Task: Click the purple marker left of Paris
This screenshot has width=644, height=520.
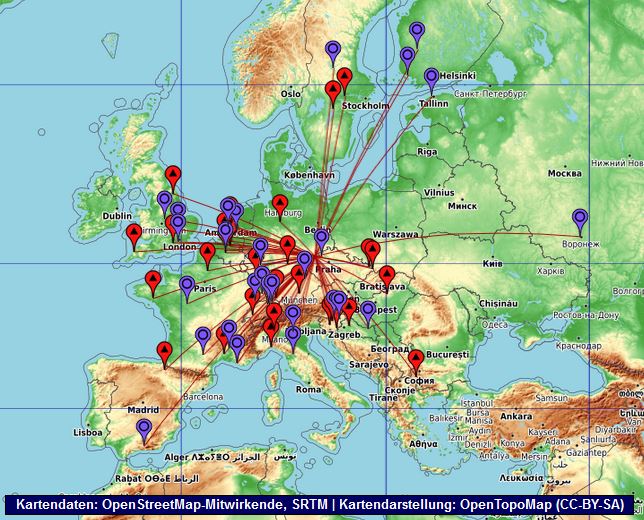Action: 187,286
